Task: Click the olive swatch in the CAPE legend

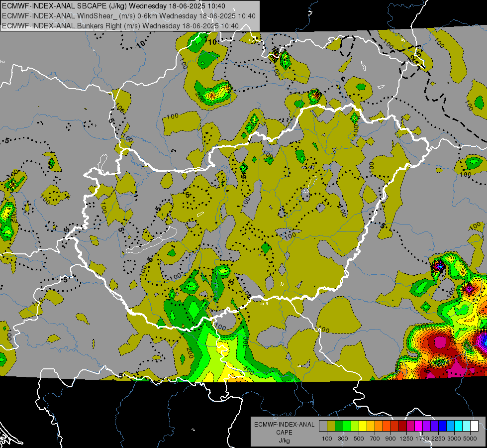Action: (331, 426)
